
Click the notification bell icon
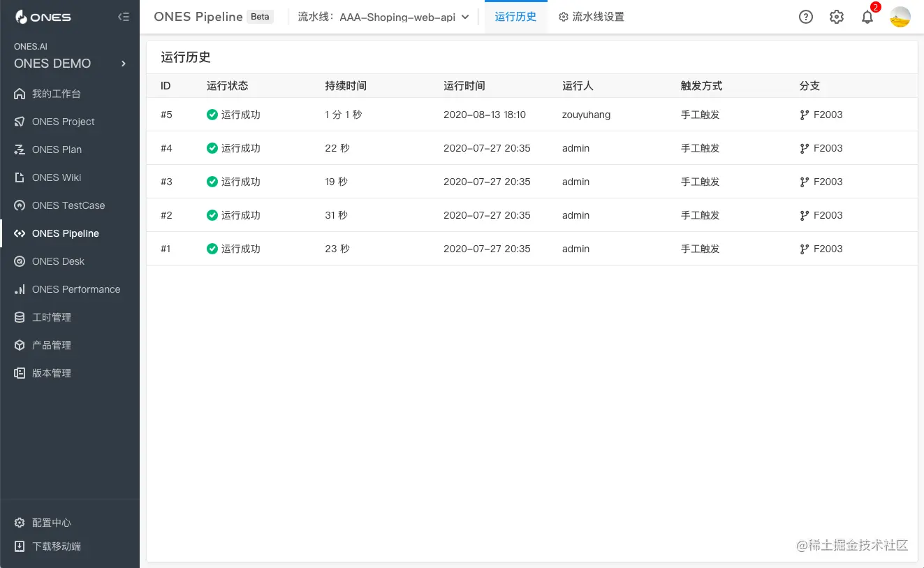click(x=867, y=16)
